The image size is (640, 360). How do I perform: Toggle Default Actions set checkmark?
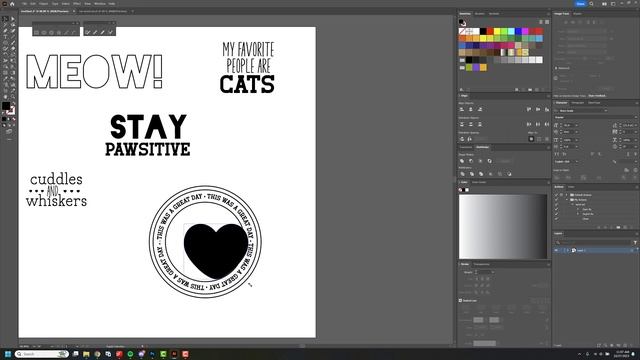pos(556,195)
